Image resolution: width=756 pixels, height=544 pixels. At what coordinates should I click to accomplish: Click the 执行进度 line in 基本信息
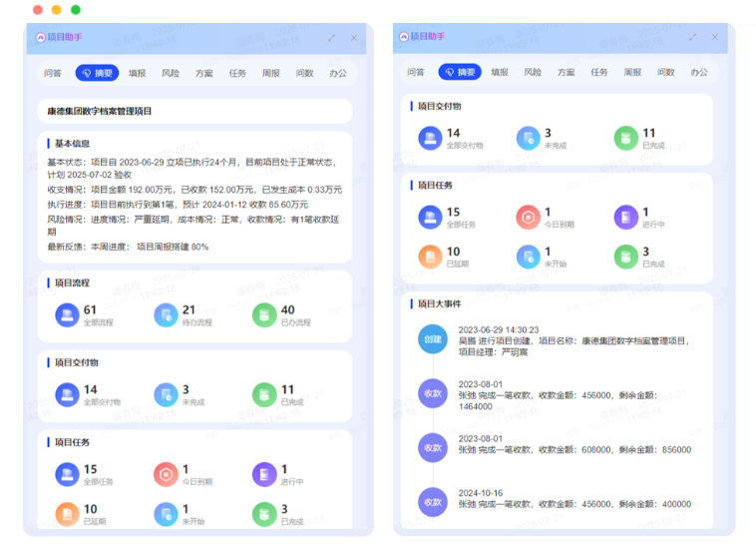tap(178, 205)
